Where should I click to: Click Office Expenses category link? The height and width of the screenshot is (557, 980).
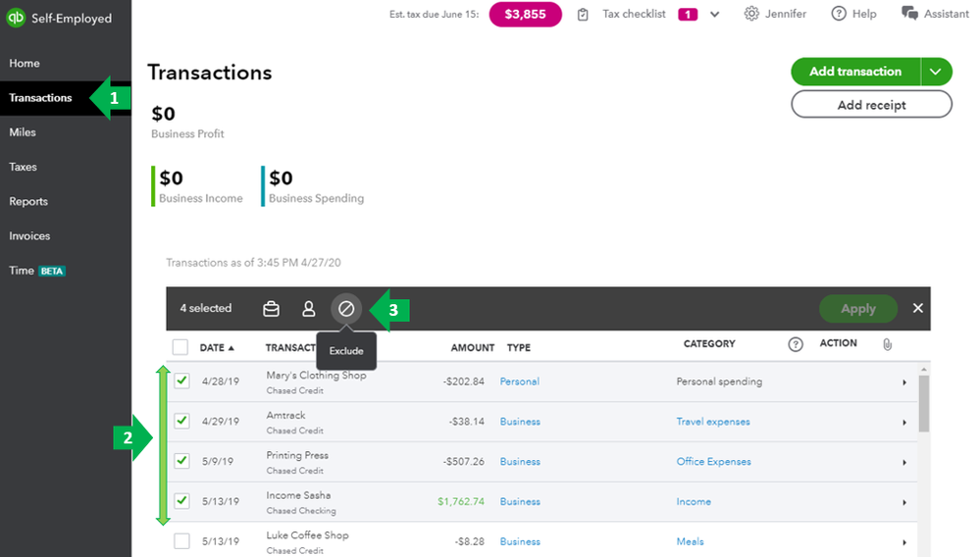[x=714, y=462]
